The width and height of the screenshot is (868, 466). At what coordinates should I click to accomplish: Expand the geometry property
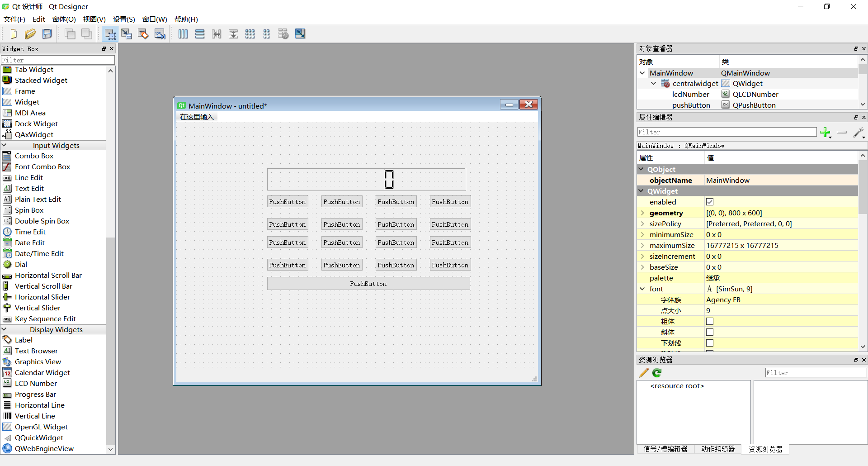pos(642,213)
